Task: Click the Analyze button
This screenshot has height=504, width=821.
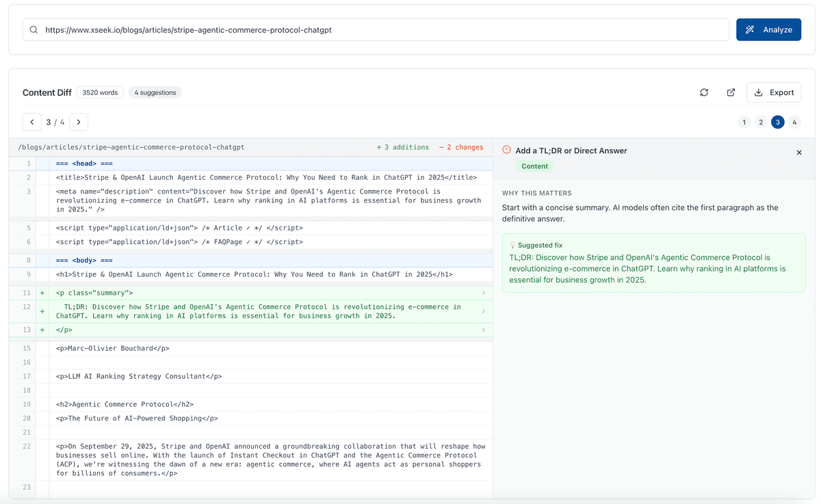Action: pyautogui.click(x=768, y=29)
